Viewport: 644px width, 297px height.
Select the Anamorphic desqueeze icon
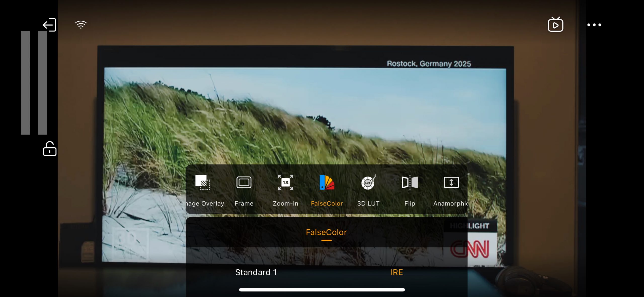[451, 182]
